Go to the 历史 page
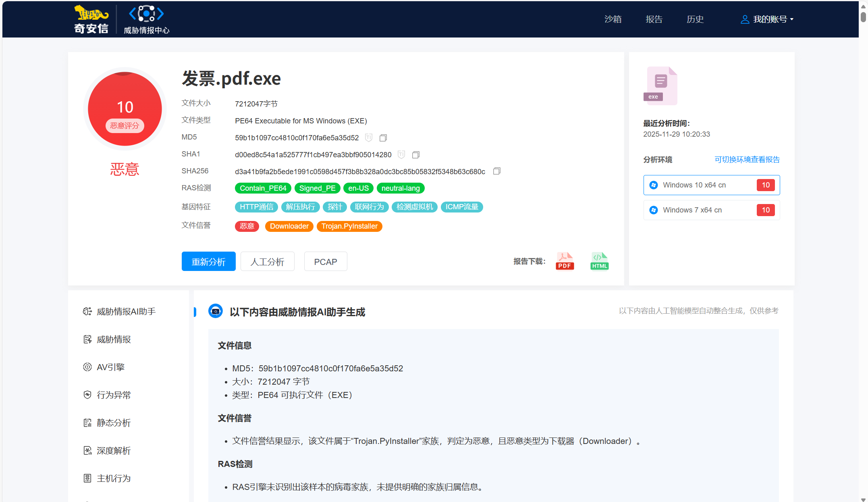Image resolution: width=868 pixels, height=502 pixels. click(695, 19)
